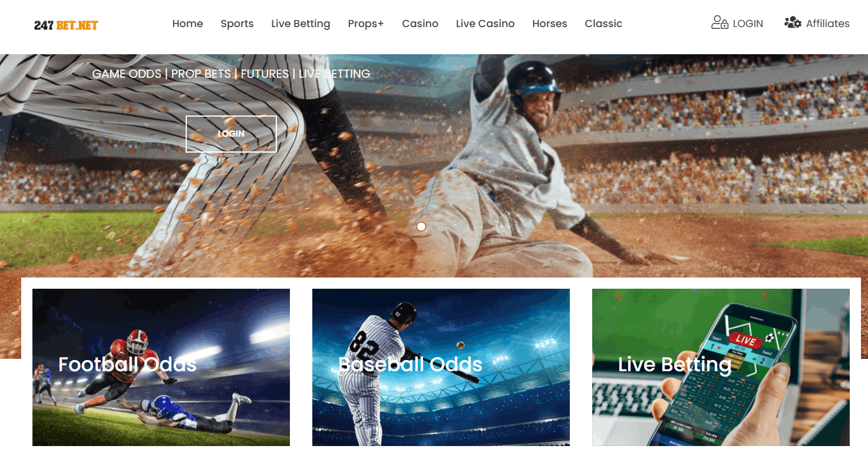868x449 pixels.
Task: Open the Baseball Odds card
Action: click(x=441, y=367)
